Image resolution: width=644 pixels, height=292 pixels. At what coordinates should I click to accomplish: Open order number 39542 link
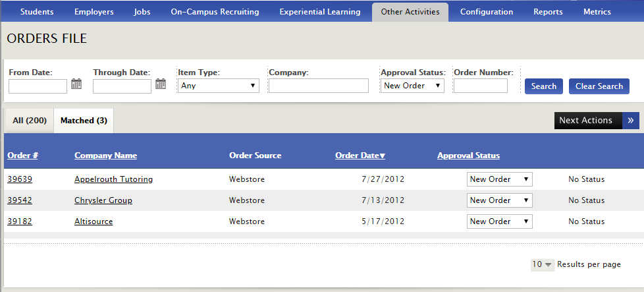20,200
